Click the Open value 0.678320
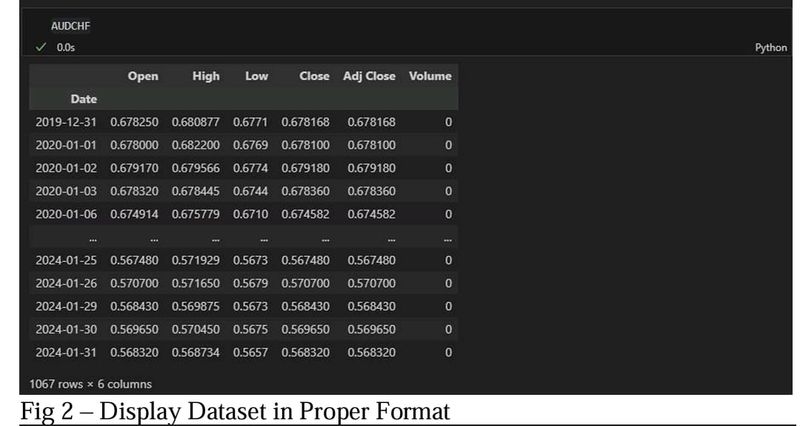This screenshot has width=800, height=426. (134, 191)
